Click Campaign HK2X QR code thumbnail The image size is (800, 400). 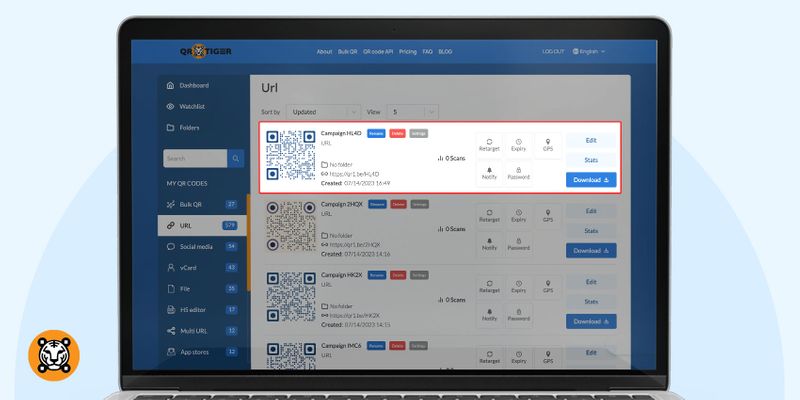tap(291, 297)
